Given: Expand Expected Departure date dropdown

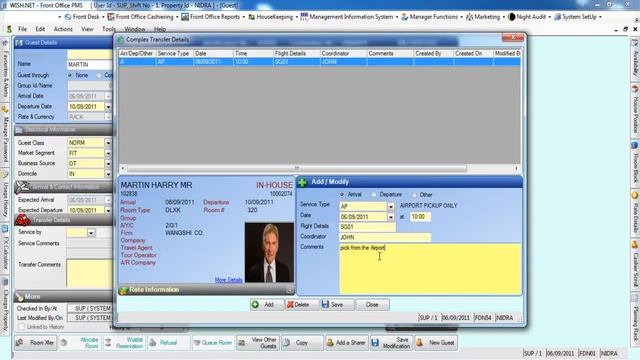Looking at the screenshot, I should (x=108, y=210).
